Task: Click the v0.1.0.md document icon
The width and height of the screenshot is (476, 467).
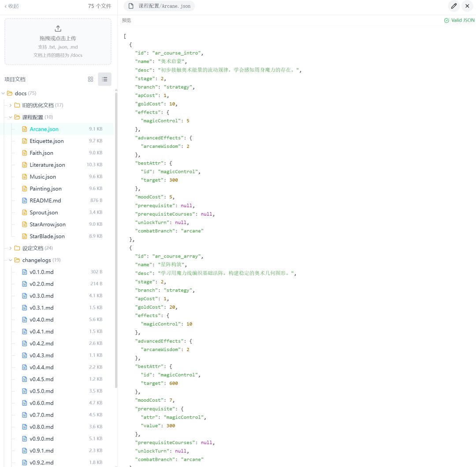Action: tap(25, 272)
